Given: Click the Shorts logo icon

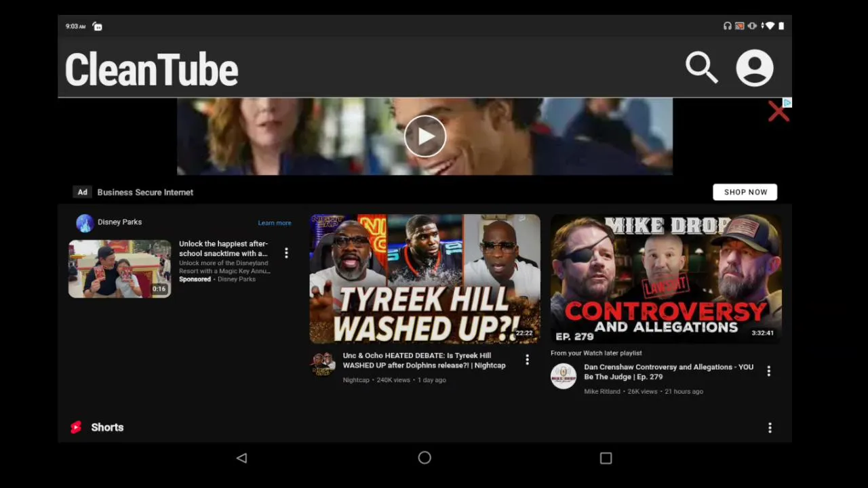Looking at the screenshot, I should 76,427.
